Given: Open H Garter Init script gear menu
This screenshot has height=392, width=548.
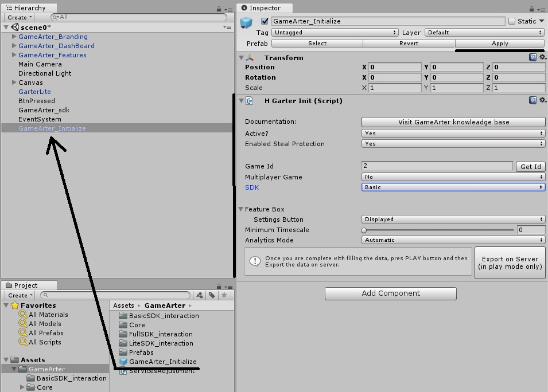Looking at the screenshot, I should [x=542, y=100].
